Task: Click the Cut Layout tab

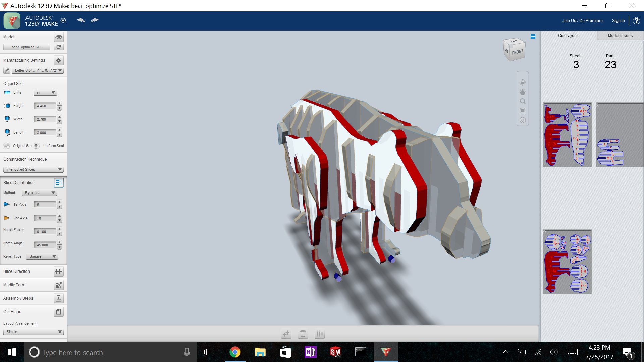Action: tap(568, 35)
